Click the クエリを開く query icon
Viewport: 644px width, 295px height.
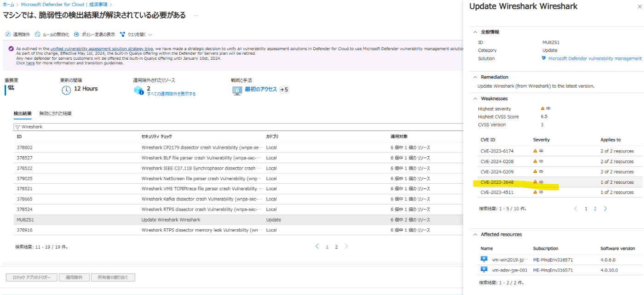point(123,34)
